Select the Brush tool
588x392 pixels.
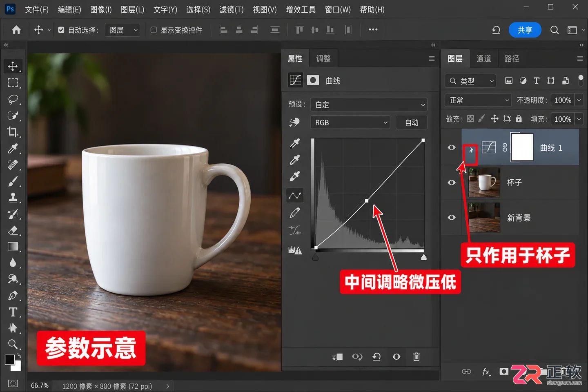pos(13,181)
